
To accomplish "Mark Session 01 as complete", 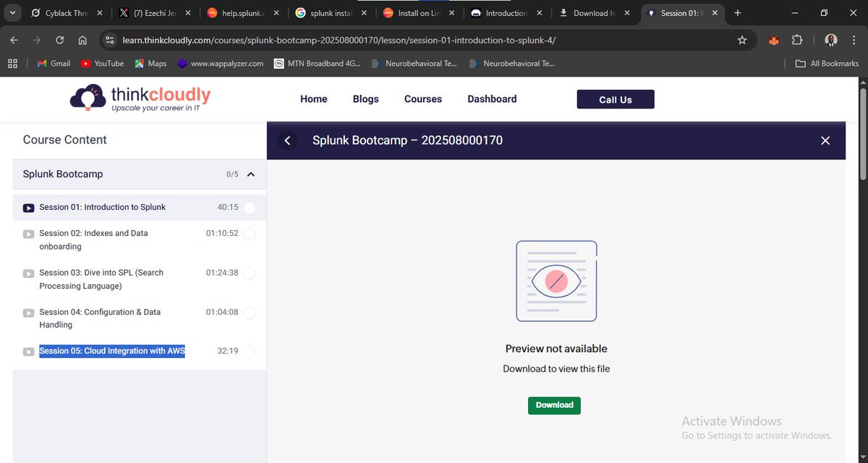I will tap(249, 207).
